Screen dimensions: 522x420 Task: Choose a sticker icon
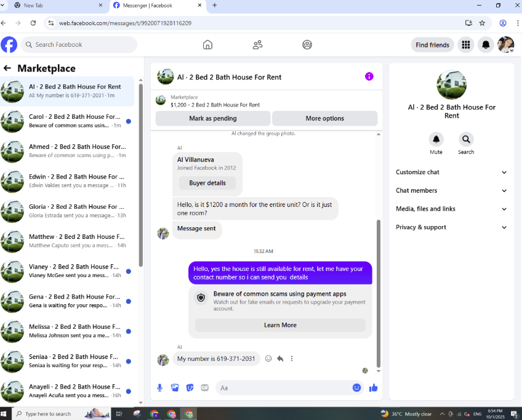190,388
